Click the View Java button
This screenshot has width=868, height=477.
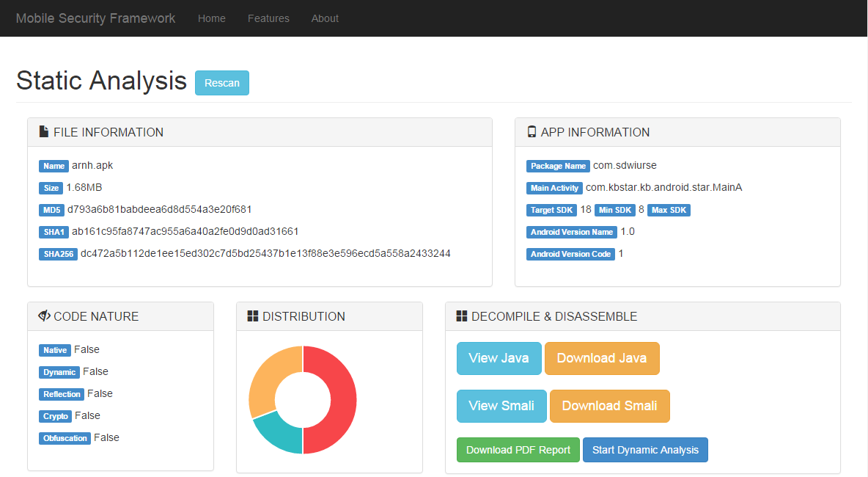(x=499, y=358)
